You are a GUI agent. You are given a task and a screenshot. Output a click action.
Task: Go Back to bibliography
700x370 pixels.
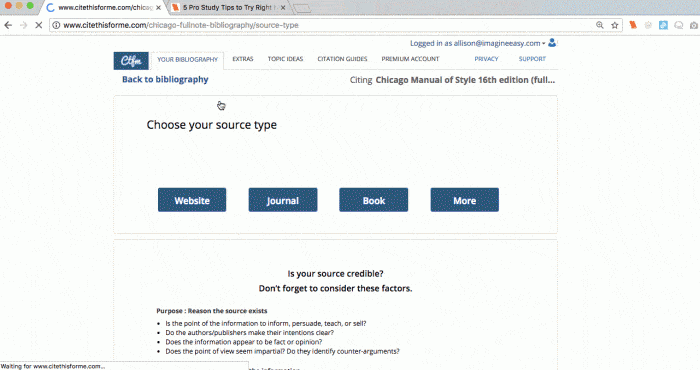tap(165, 79)
